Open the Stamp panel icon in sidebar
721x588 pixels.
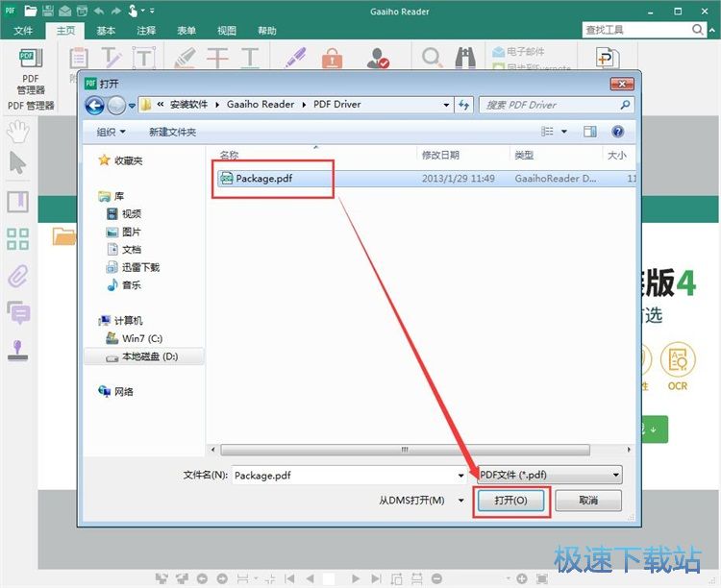coord(18,351)
